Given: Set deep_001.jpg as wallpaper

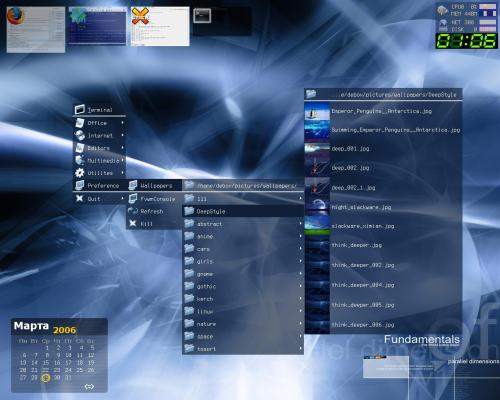Looking at the screenshot, I should point(383,149).
